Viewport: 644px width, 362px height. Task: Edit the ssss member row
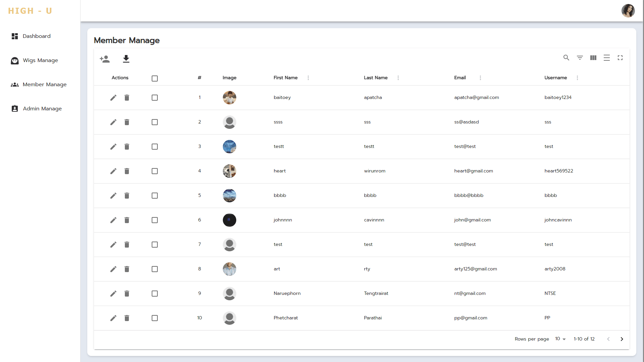[113, 122]
